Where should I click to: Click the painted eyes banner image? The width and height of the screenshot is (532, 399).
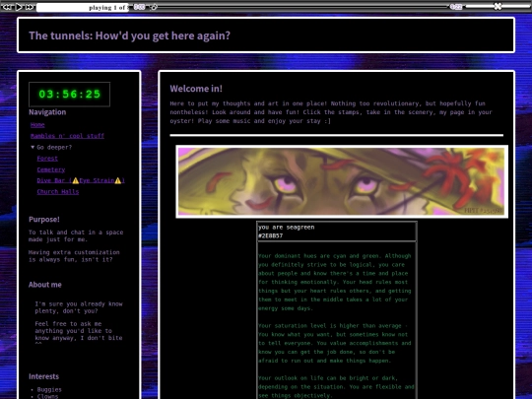point(342,181)
